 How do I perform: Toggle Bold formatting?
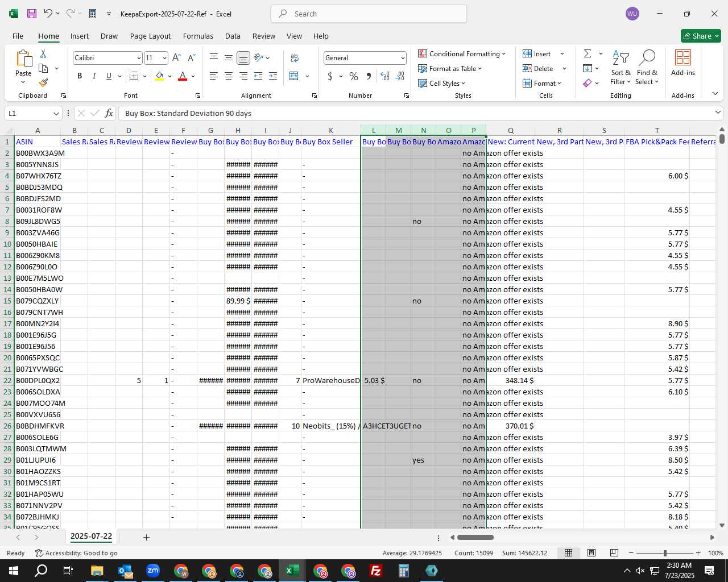pyautogui.click(x=80, y=76)
